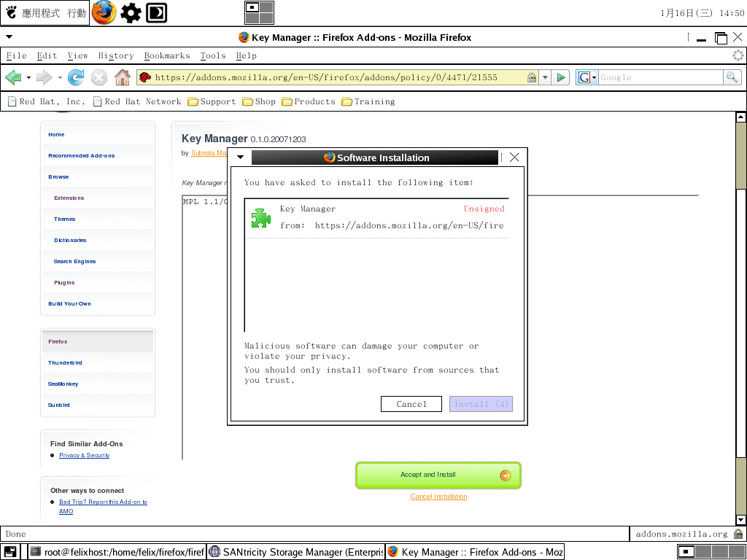Open the View menu
This screenshot has height=560, width=747.
pos(77,55)
